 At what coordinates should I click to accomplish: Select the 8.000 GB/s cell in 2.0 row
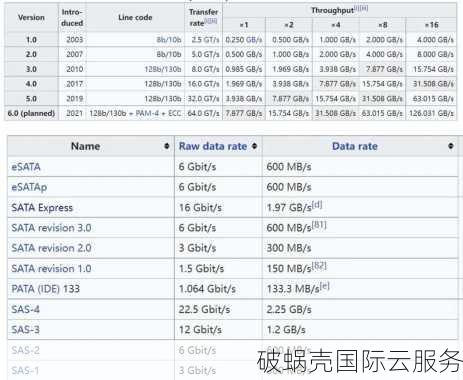(431, 54)
